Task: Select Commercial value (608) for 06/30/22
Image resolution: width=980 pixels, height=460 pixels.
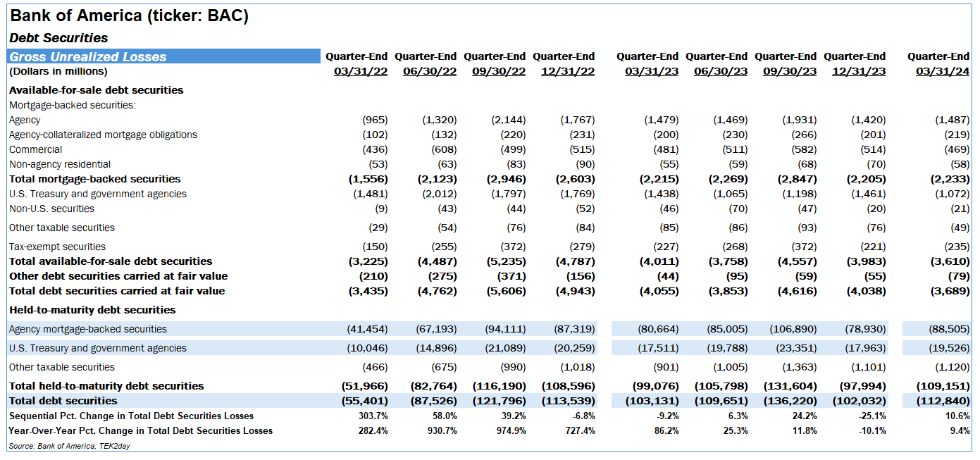Action: pyautogui.click(x=444, y=149)
